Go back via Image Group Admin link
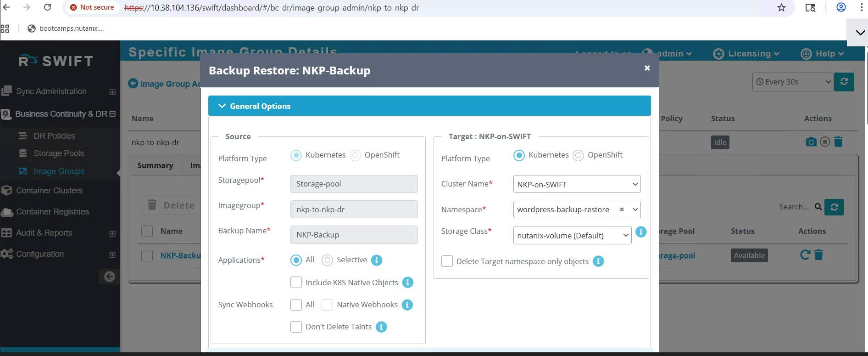 (x=165, y=84)
